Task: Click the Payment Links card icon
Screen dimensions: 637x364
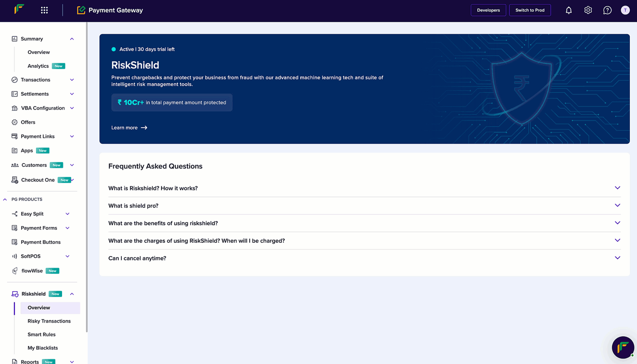Action: (14, 136)
